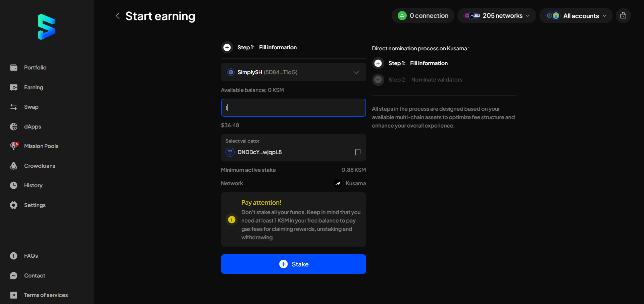Open the Swap icon

(x=14, y=107)
